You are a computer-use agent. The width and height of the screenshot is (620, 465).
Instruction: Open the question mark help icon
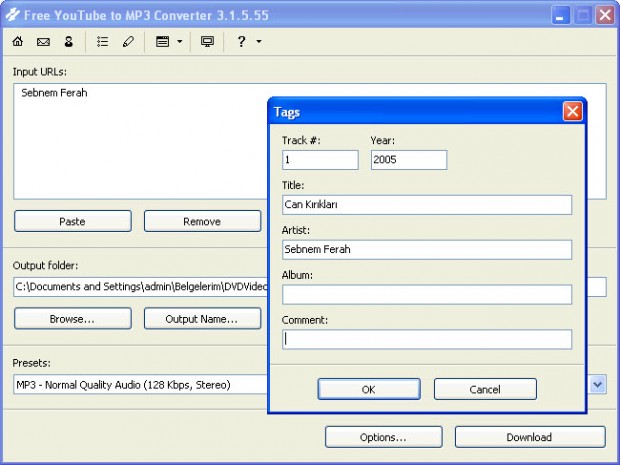(x=241, y=41)
